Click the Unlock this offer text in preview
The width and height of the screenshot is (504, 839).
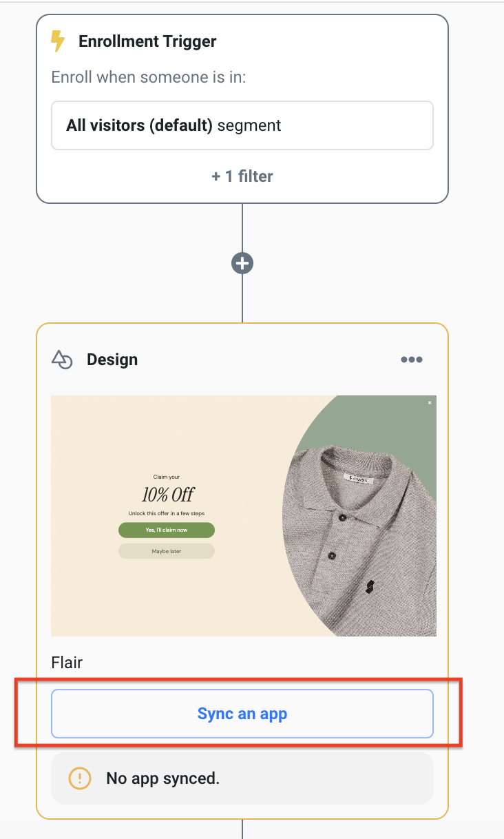click(x=167, y=513)
